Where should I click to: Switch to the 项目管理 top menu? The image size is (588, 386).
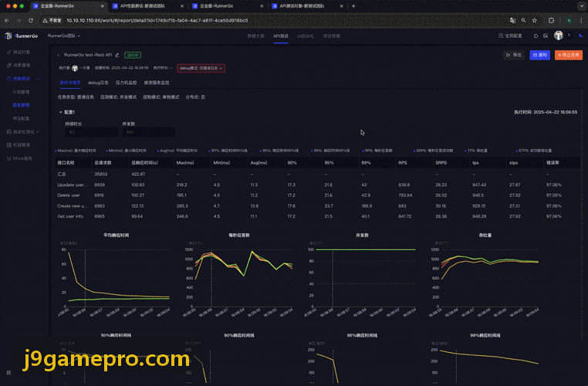pyautogui.click(x=332, y=36)
